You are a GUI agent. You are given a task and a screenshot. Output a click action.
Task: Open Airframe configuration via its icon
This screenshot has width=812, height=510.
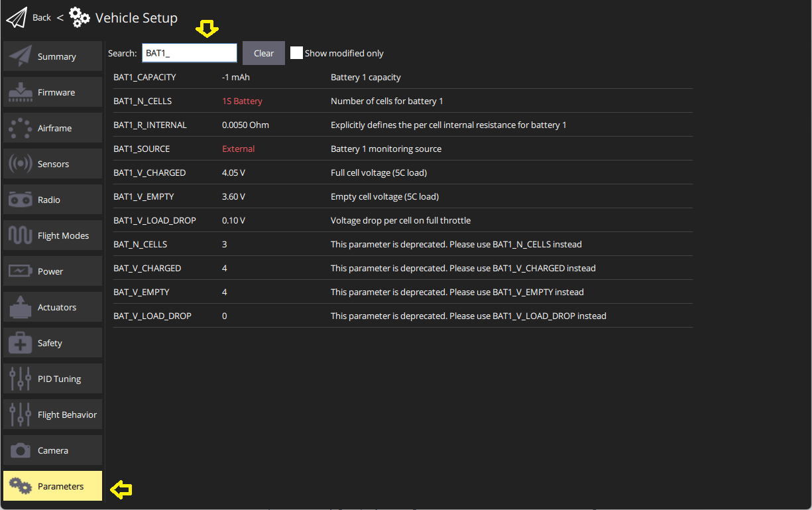pos(20,127)
